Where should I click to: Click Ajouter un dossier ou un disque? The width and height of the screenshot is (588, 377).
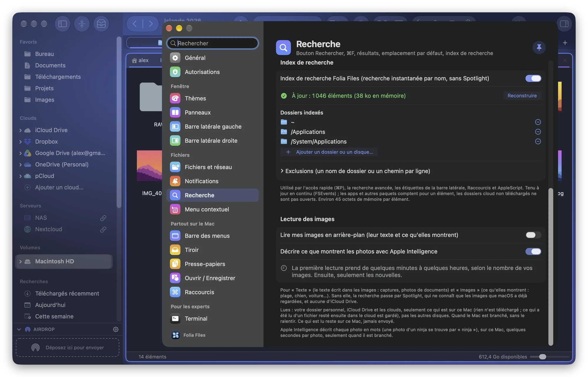point(329,152)
